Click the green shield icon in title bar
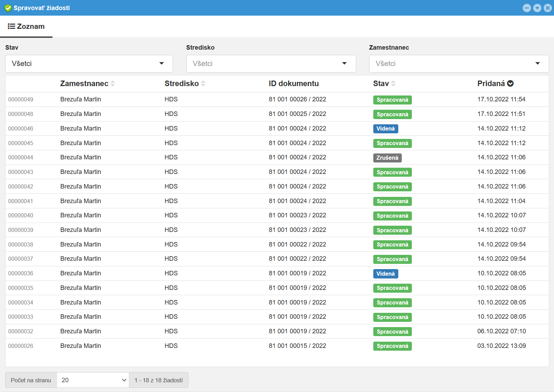Image resolution: width=554 pixels, height=392 pixels. coord(8,8)
